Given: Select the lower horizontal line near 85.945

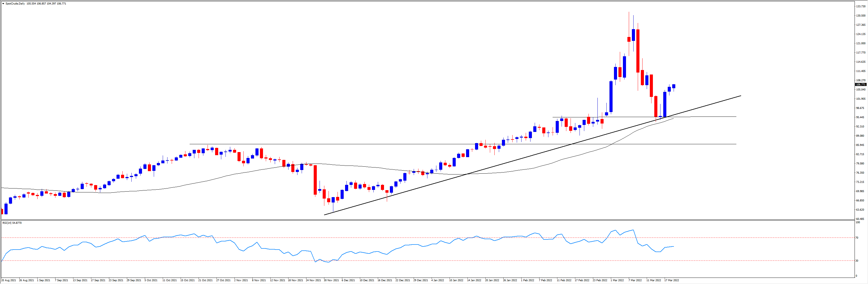Looking at the screenshot, I should coord(337,144).
